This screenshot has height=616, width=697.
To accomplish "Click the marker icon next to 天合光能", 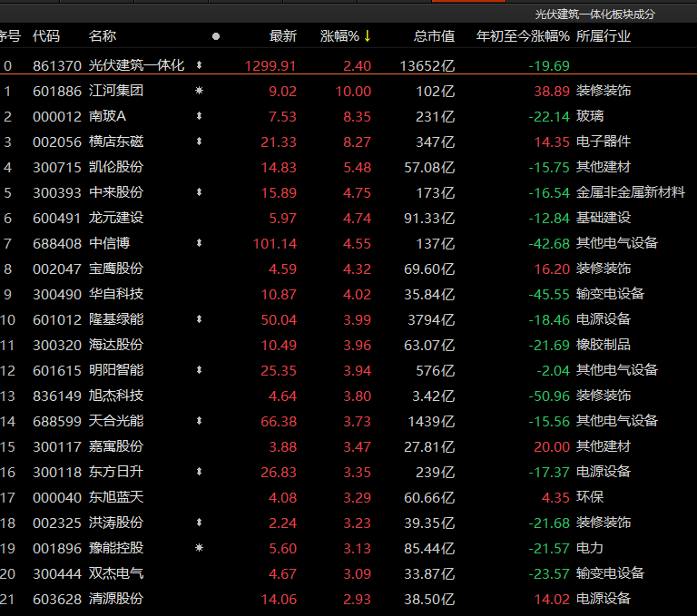I will click(199, 421).
